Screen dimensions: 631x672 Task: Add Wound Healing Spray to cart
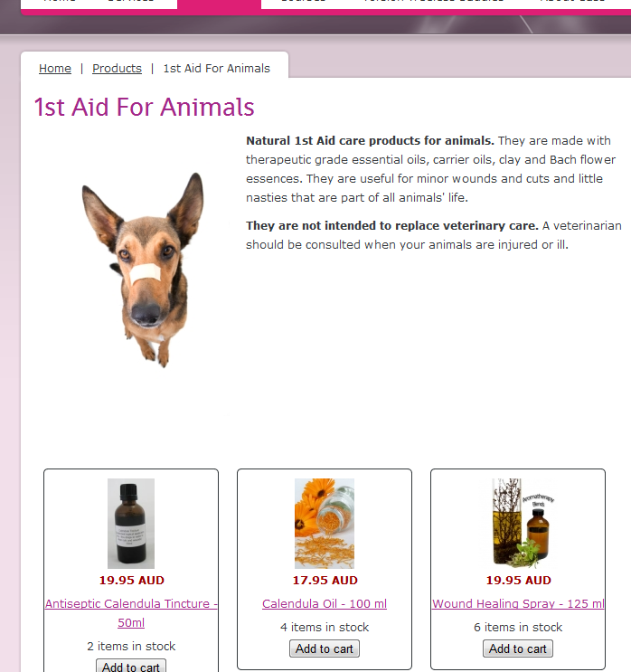pos(518,648)
